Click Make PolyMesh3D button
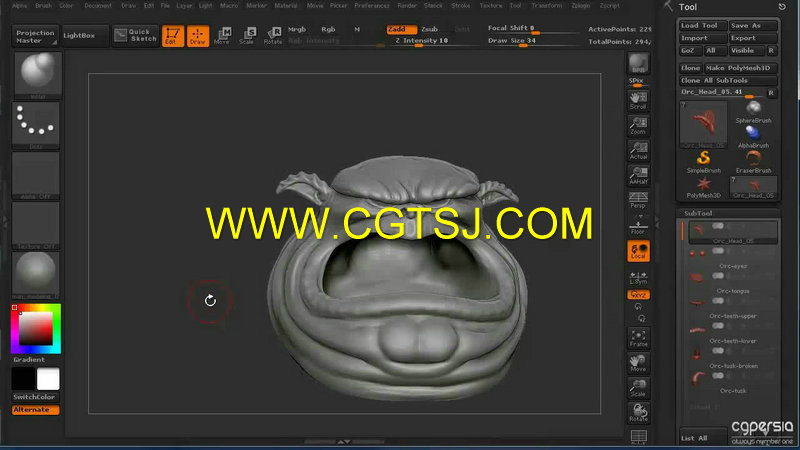Viewport: 800px width, 450px height. [x=741, y=68]
